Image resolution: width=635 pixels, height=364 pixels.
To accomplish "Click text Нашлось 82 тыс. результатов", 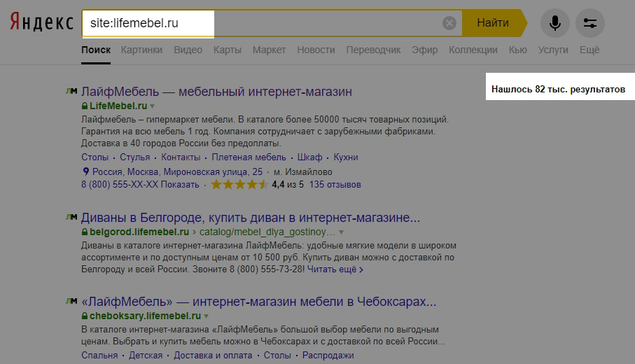I will (x=558, y=89).
